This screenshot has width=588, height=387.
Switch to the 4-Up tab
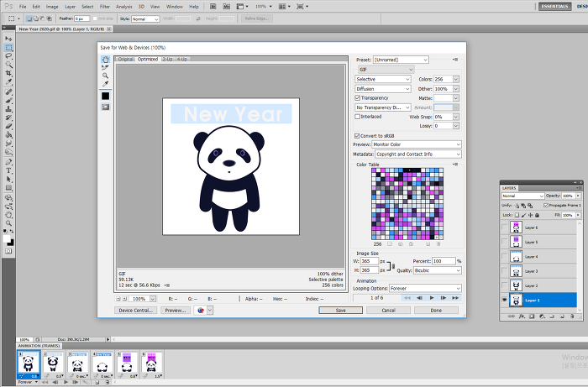coord(182,60)
